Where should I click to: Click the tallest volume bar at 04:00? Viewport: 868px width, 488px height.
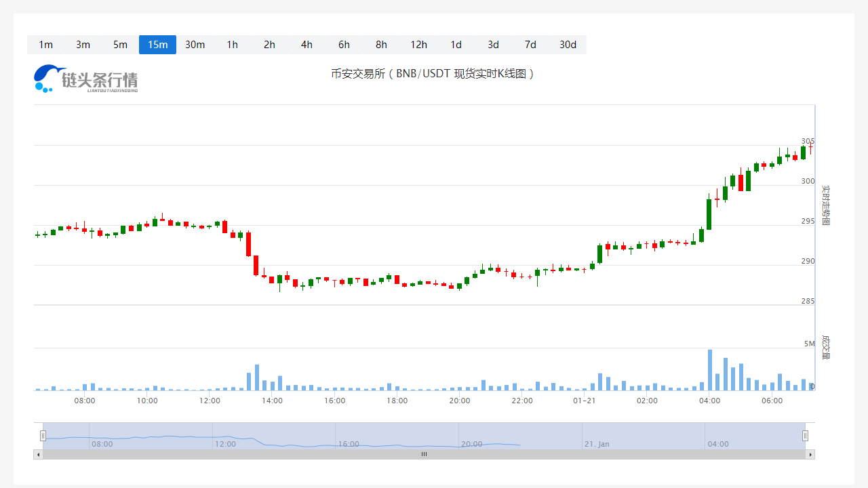[710, 370]
